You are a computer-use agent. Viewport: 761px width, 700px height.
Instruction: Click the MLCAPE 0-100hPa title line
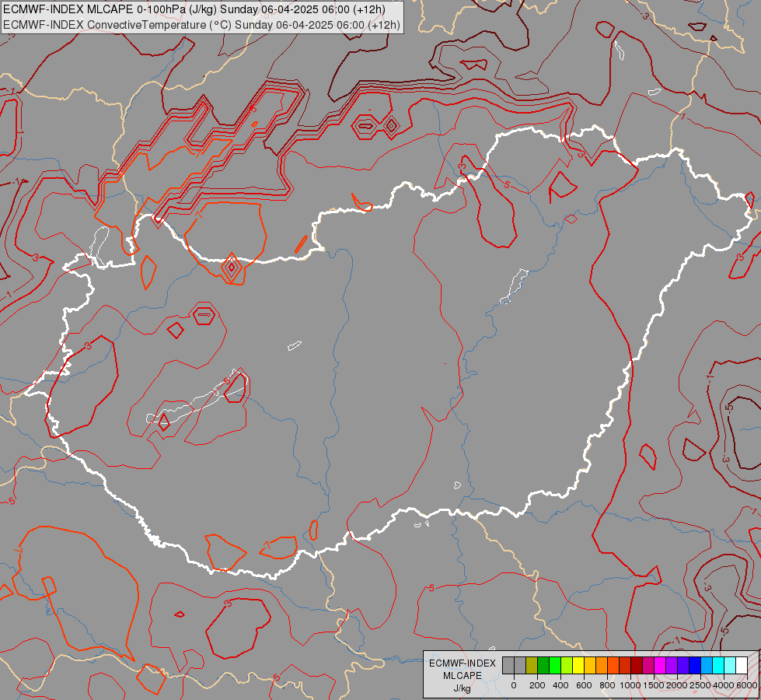(x=194, y=9)
